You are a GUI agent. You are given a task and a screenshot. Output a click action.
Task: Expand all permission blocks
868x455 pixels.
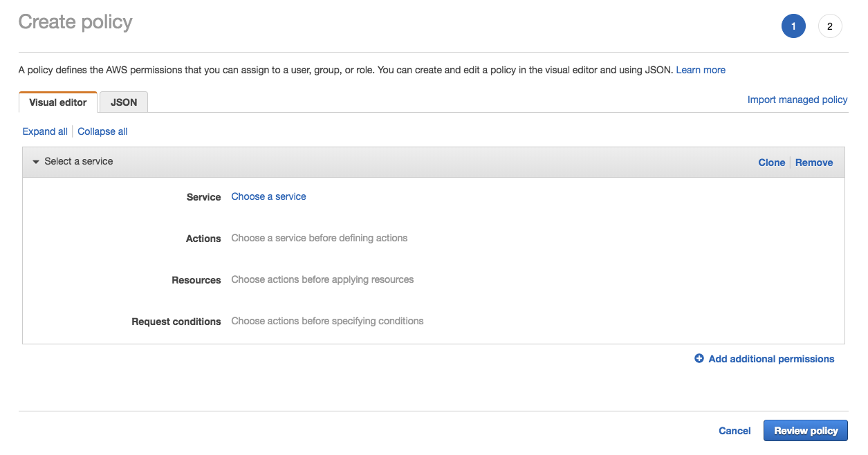[x=45, y=131]
